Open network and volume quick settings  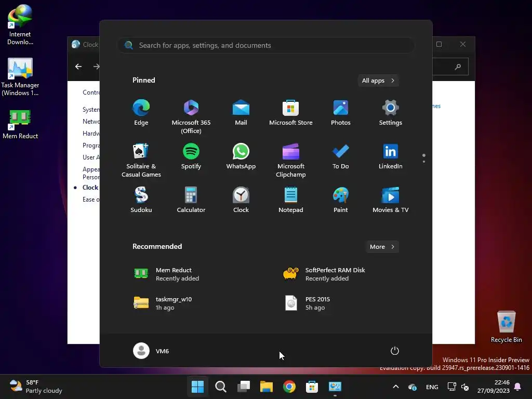tap(458, 387)
